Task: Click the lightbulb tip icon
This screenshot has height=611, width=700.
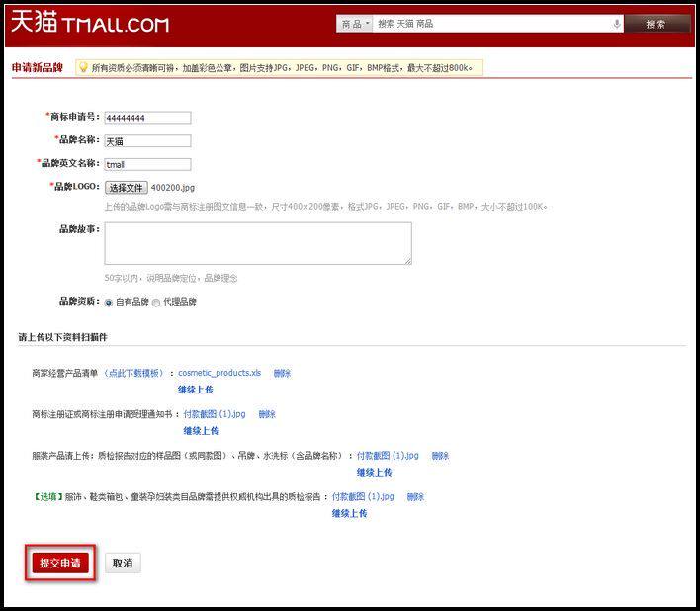Action: (x=83, y=67)
